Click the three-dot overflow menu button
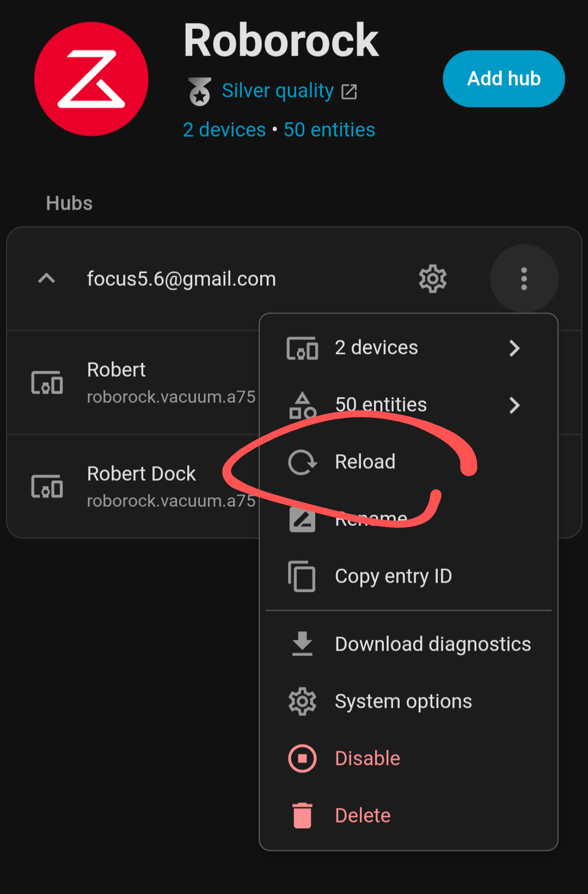The width and height of the screenshot is (588, 894). pos(524,279)
